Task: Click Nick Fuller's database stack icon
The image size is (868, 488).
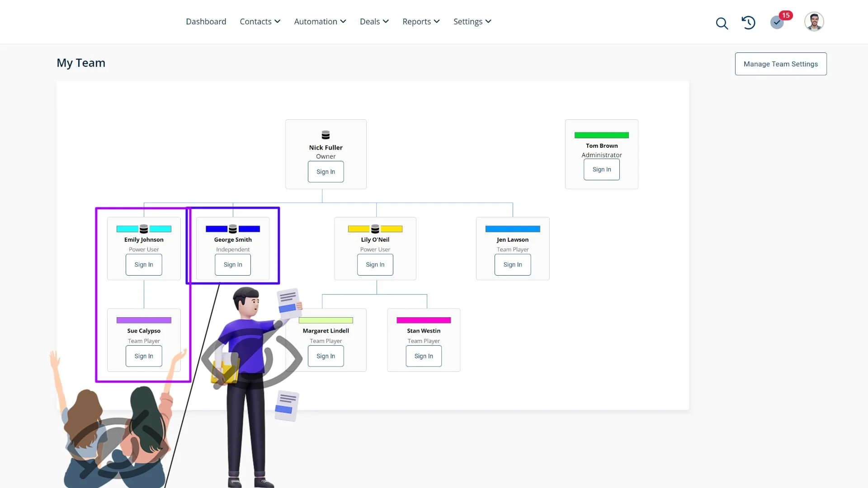Action: (325, 135)
